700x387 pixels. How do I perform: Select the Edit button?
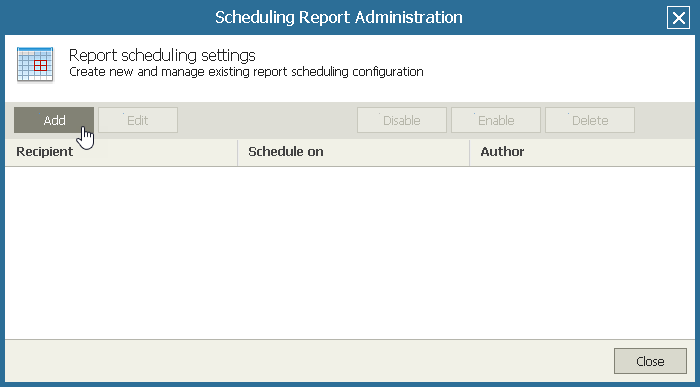tap(138, 120)
